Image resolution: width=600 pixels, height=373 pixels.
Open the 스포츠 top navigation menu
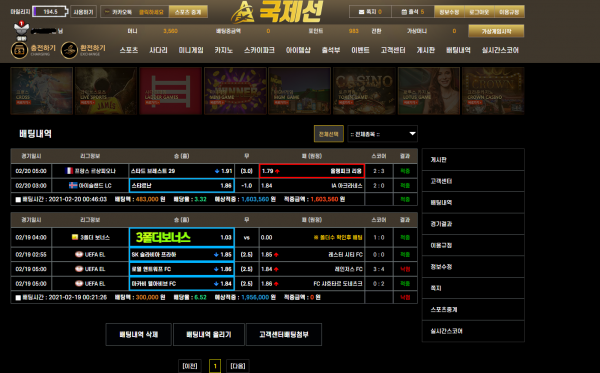pyautogui.click(x=129, y=50)
